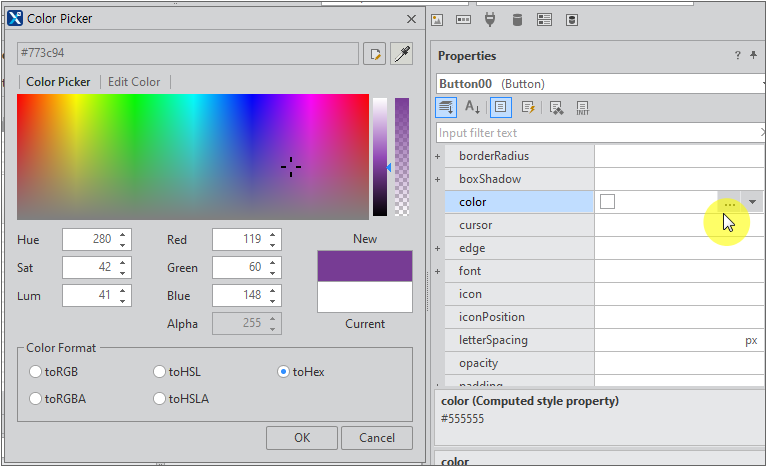
Task: Select the toRGB color format
Action: point(37,372)
